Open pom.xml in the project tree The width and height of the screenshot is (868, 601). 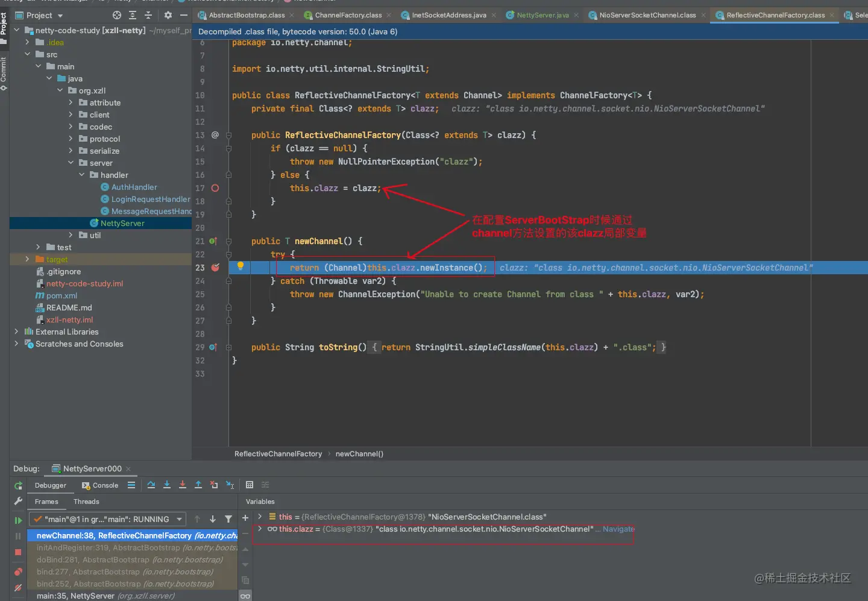(x=61, y=295)
